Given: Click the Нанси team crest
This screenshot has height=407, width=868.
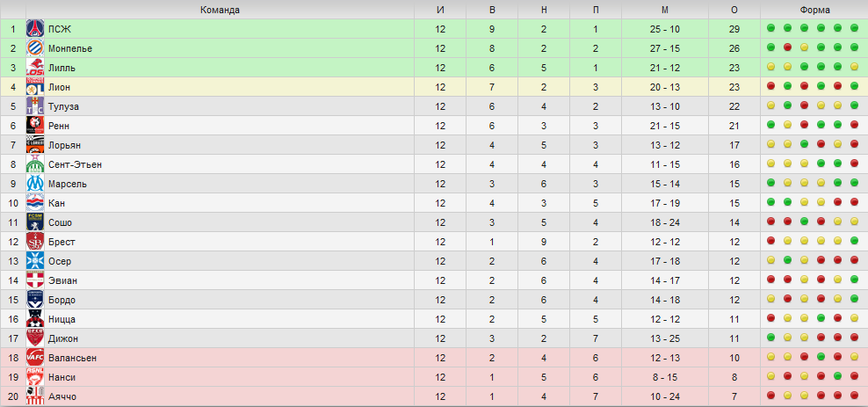Looking at the screenshot, I should coord(35,377).
